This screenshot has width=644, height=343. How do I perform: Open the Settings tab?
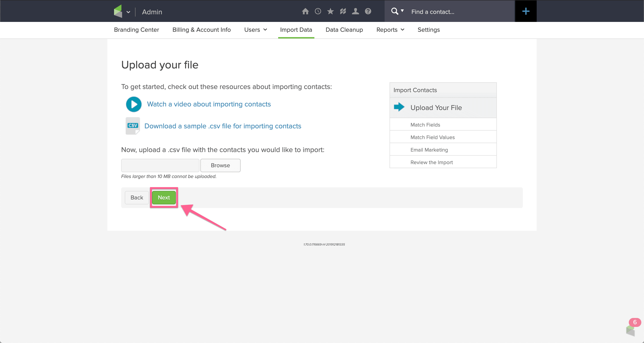pyautogui.click(x=428, y=30)
